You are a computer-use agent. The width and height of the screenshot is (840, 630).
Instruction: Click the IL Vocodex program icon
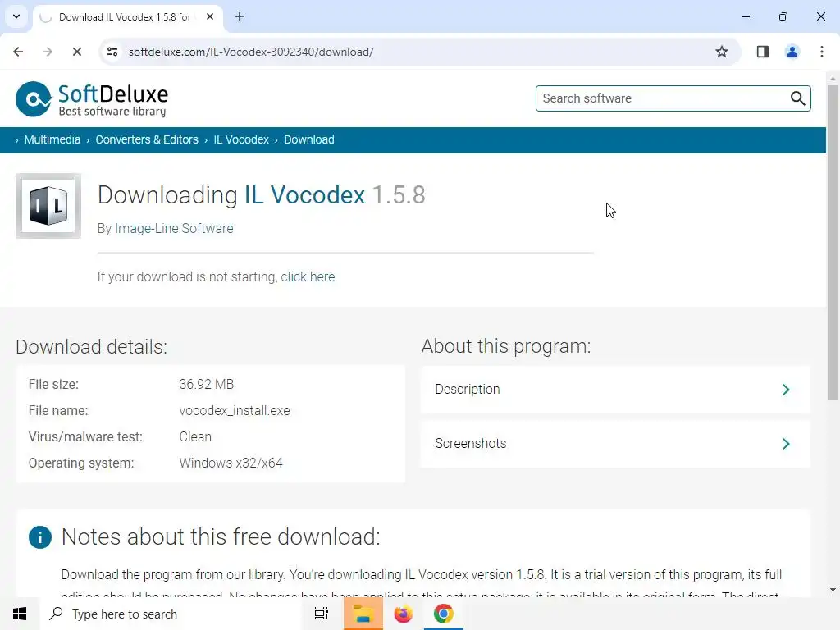[48, 206]
